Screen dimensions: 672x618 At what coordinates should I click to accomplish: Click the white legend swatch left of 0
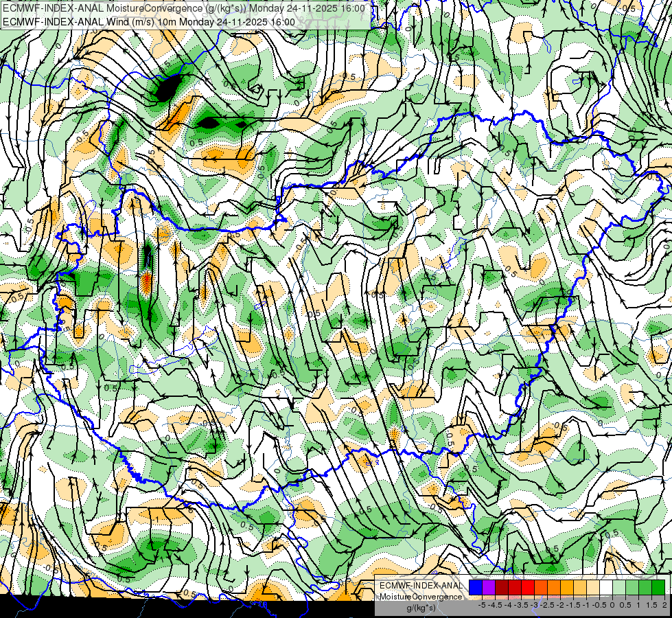[605, 588]
